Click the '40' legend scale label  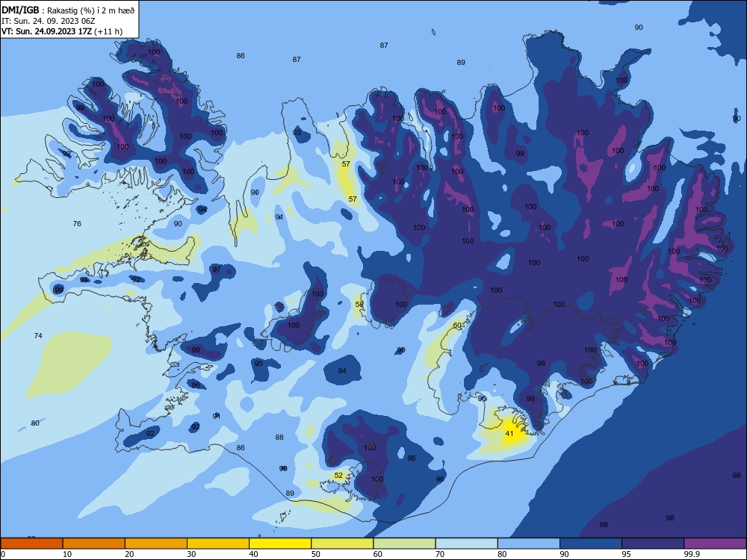pos(254,554)
